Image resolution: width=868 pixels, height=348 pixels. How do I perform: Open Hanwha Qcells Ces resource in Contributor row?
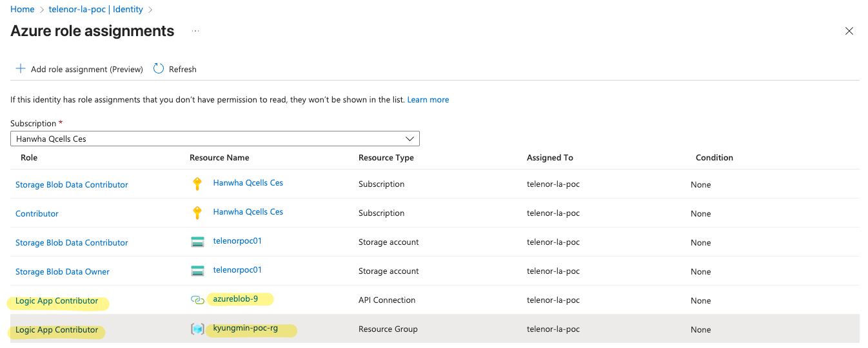coord(248,212)
